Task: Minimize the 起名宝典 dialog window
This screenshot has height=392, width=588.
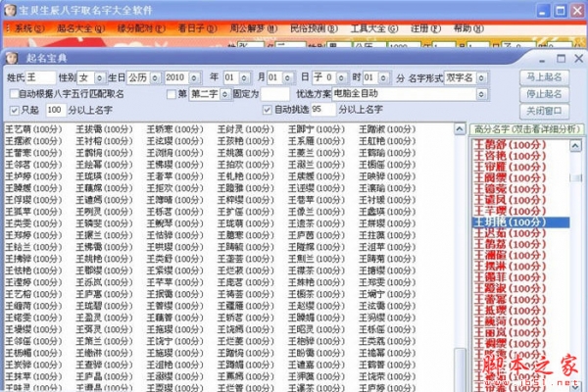Action: [x=542, y=59]
